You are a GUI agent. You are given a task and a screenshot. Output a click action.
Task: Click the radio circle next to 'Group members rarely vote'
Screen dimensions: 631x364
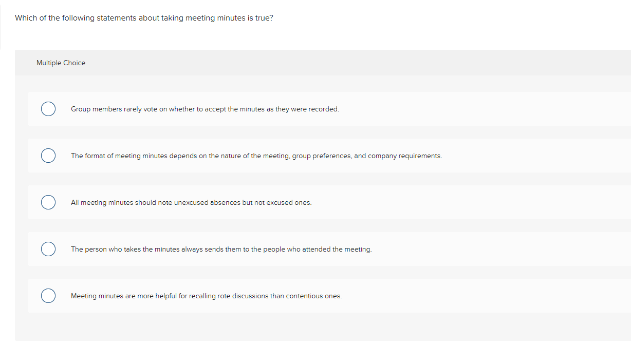click(48, 109)
